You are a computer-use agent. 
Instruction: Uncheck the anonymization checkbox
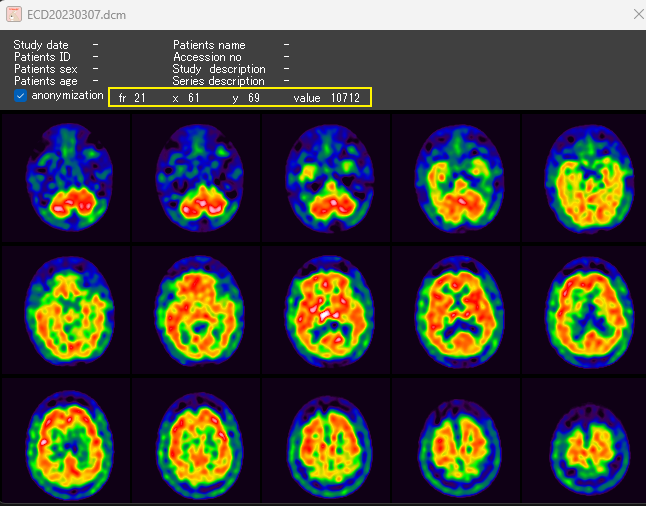click(21, 96)
